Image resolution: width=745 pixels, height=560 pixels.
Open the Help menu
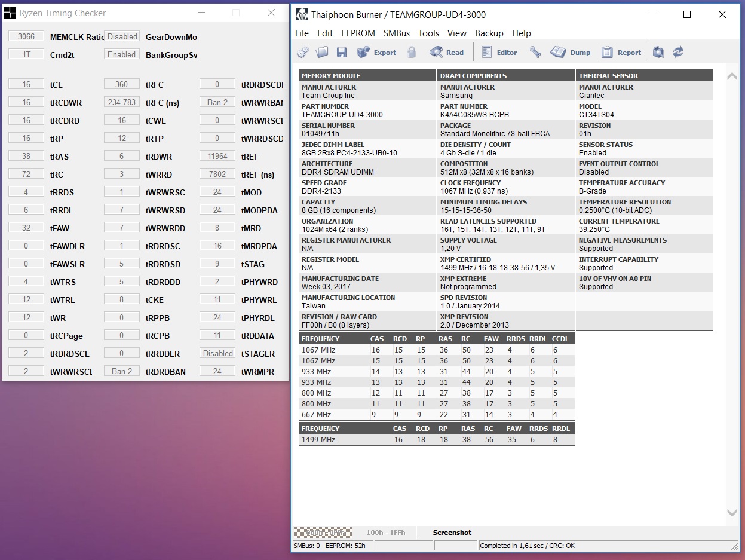coord(522,33)
